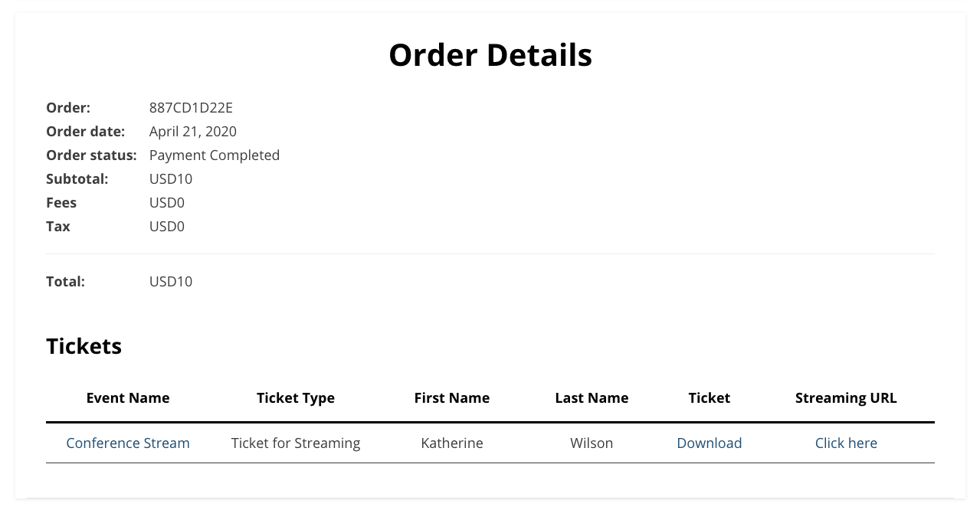Select the ticket holder name Katherine
This screenshot has width=980, height=510.
click(x=451, y=443)
